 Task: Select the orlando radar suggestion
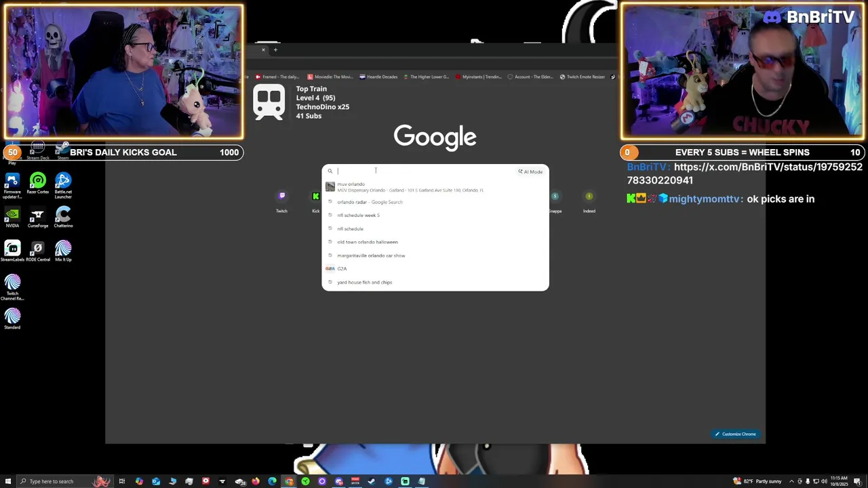click(435, 202)
